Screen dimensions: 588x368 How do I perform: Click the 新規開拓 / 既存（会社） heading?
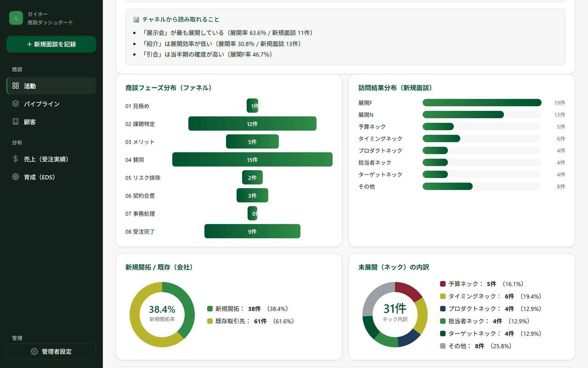[x=159, y=267]
